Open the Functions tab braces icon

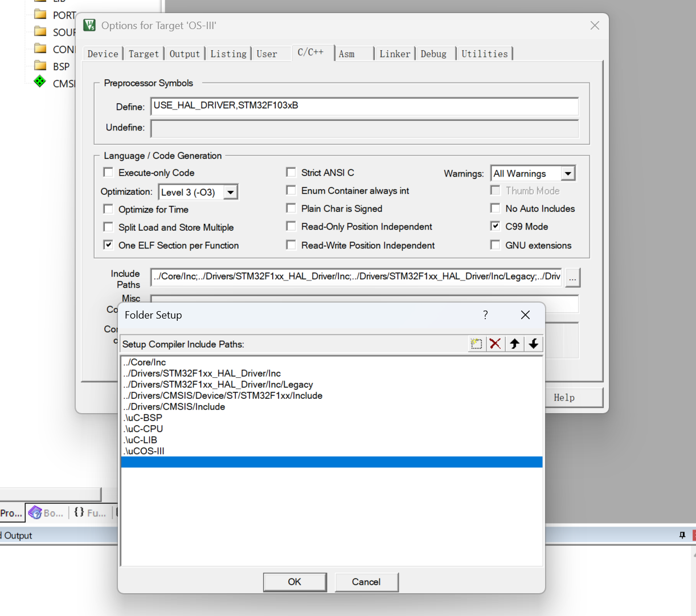point(79,512)
